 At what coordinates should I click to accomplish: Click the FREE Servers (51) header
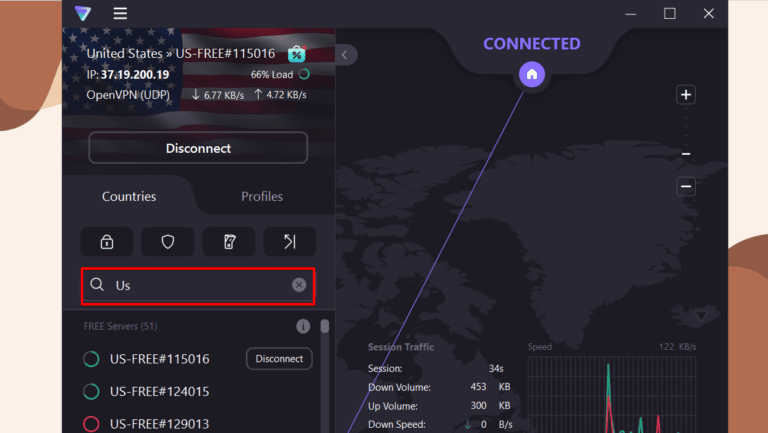click(120, 326)
